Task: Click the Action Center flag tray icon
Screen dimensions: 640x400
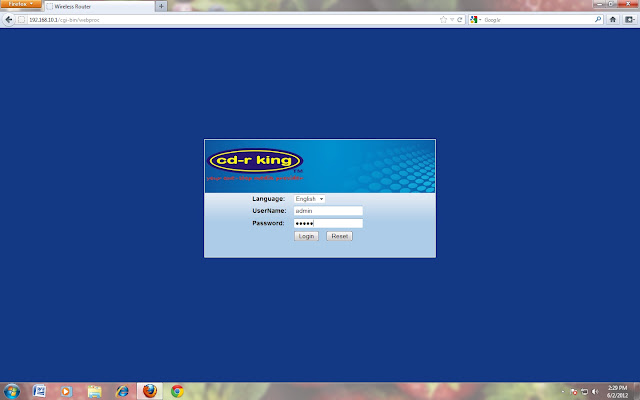Action: (573, 392)
